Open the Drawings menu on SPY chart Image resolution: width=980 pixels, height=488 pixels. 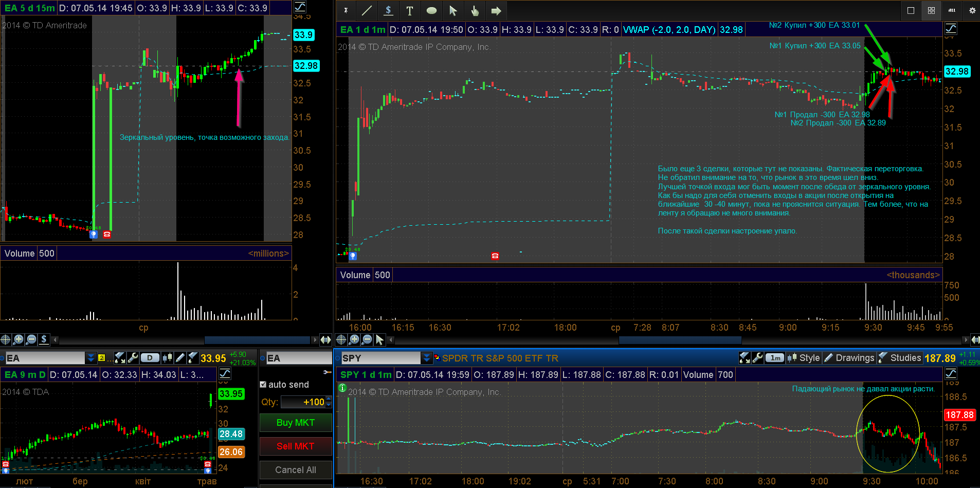pyautogui.click(x=849, y=358)
